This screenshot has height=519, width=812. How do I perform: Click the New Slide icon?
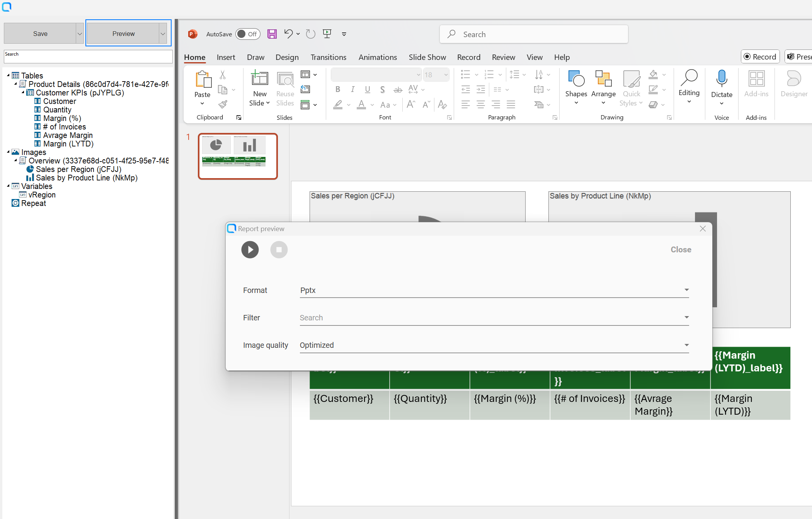[x=260, y=78]
